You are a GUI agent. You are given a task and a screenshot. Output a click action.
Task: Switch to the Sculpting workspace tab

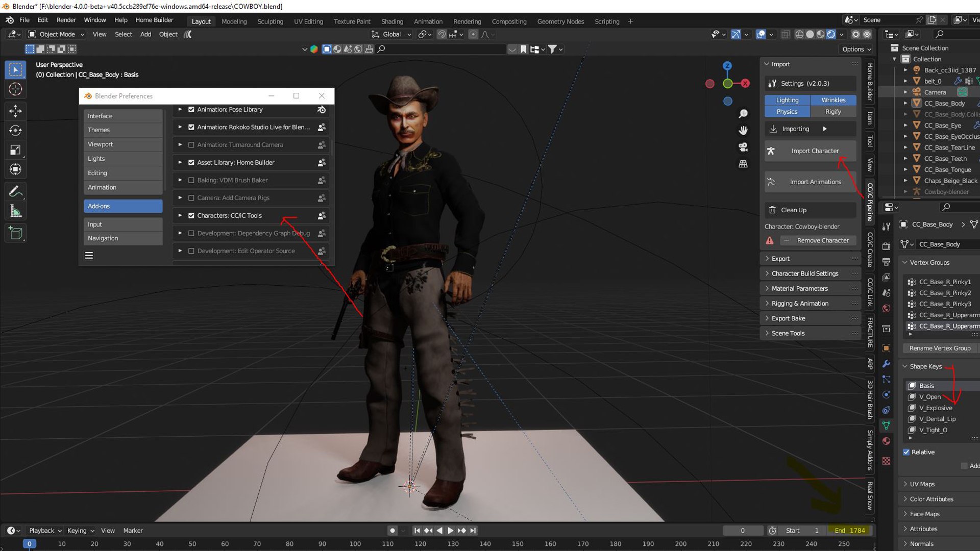coord(270,21)
